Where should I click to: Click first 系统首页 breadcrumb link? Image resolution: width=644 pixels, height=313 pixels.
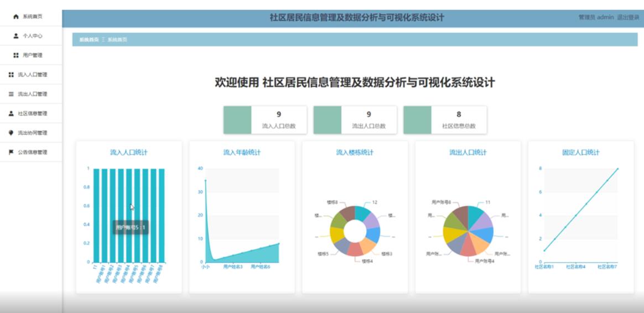89,40
